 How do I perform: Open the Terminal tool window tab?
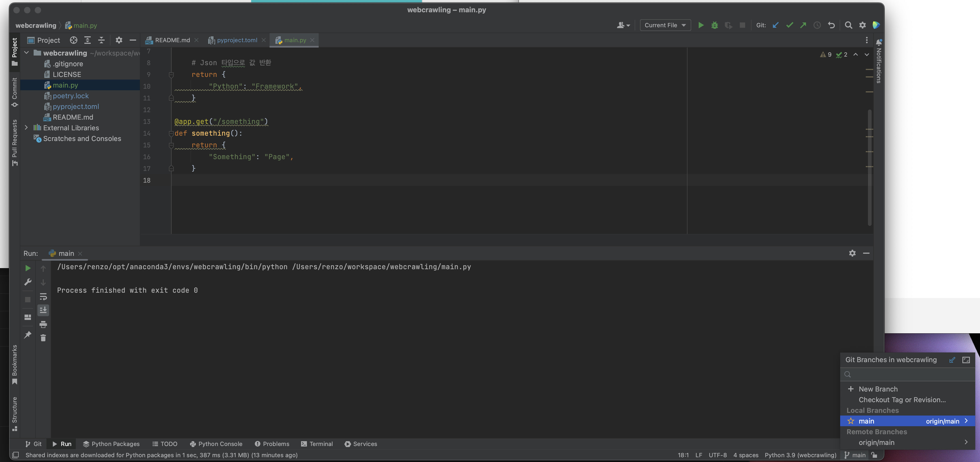coord(317,444)
